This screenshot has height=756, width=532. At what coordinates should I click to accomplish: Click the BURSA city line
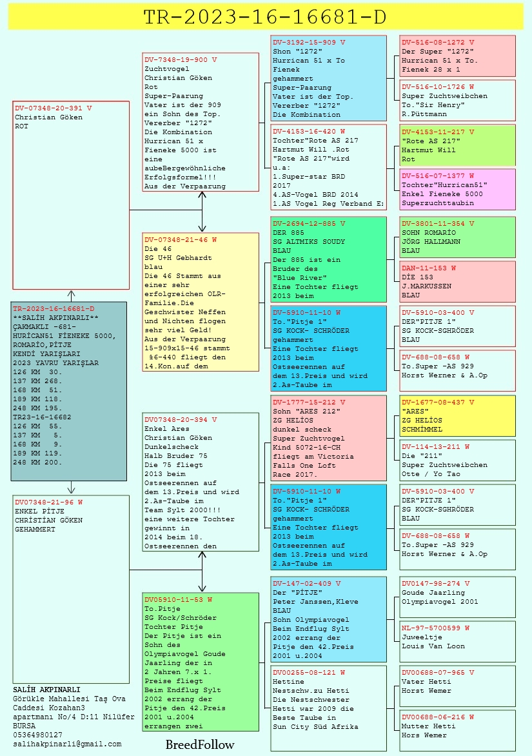coord(24,726)
